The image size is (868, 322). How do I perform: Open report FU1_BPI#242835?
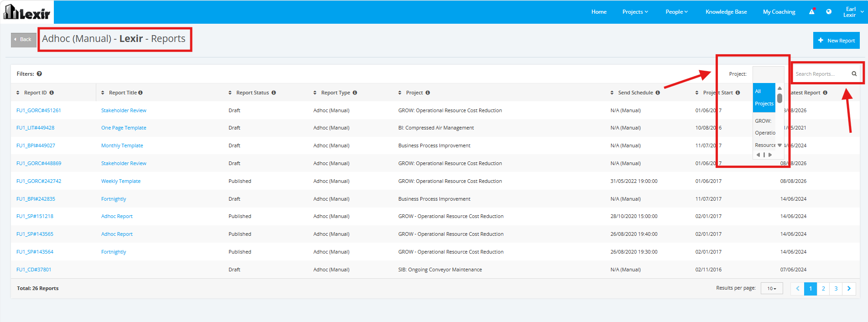36,199
